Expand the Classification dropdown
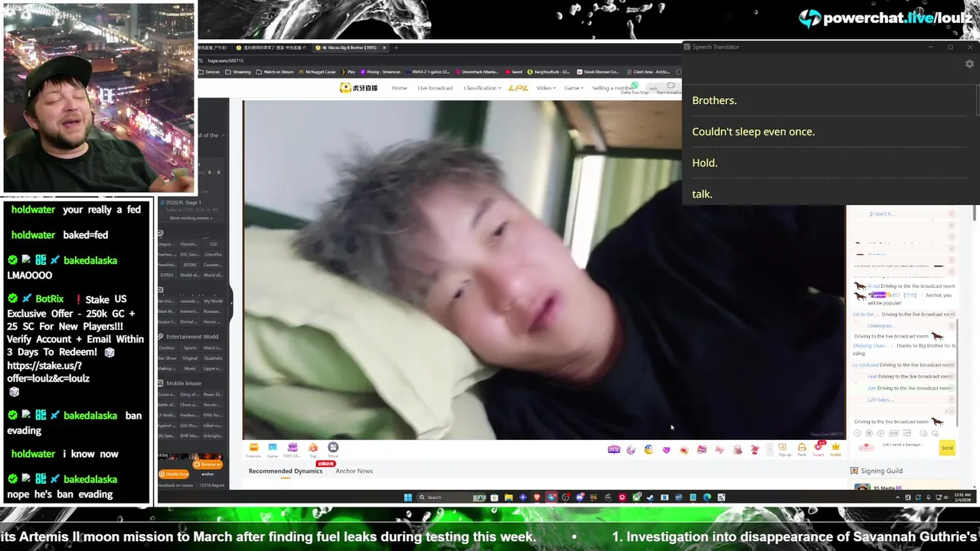 (482, 88)
